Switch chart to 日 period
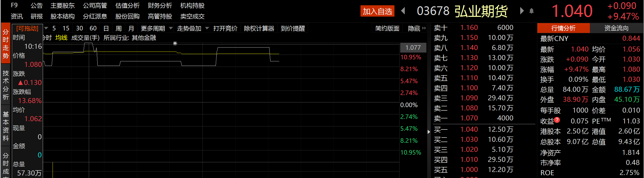Viewport: 644px width, 178px height. (106, 28)
